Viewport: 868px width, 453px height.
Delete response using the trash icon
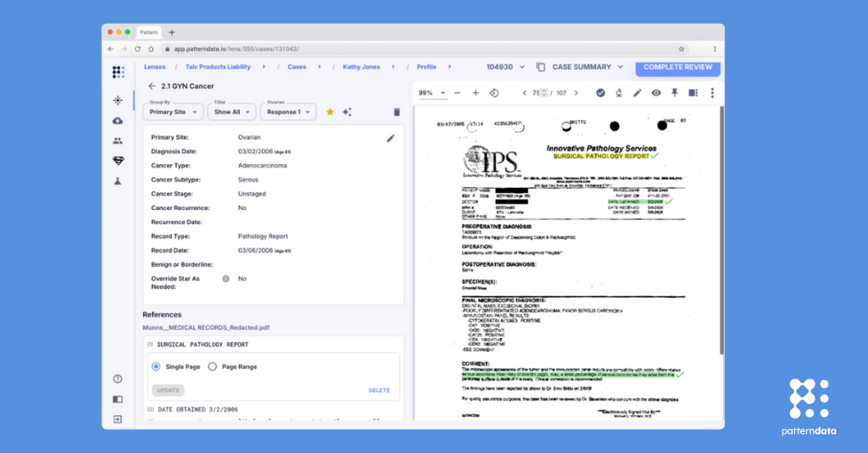click(397, 112)
